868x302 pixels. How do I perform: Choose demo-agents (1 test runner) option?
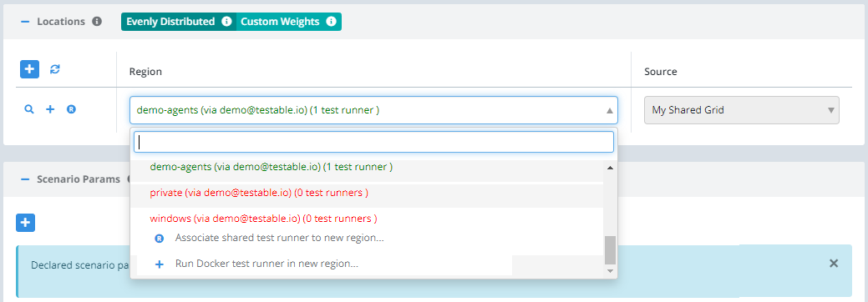[368, 167]
